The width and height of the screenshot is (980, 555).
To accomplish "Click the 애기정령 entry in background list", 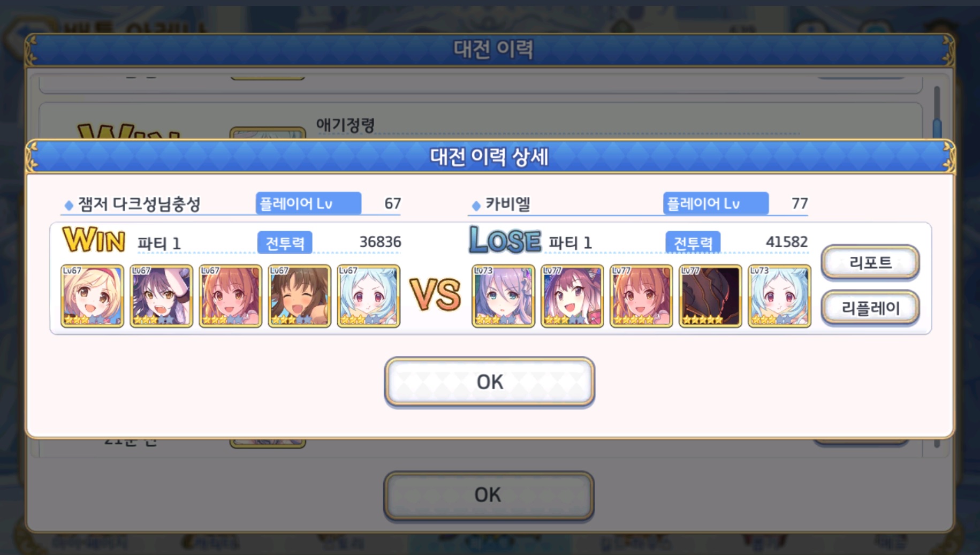I will [345, 125].
